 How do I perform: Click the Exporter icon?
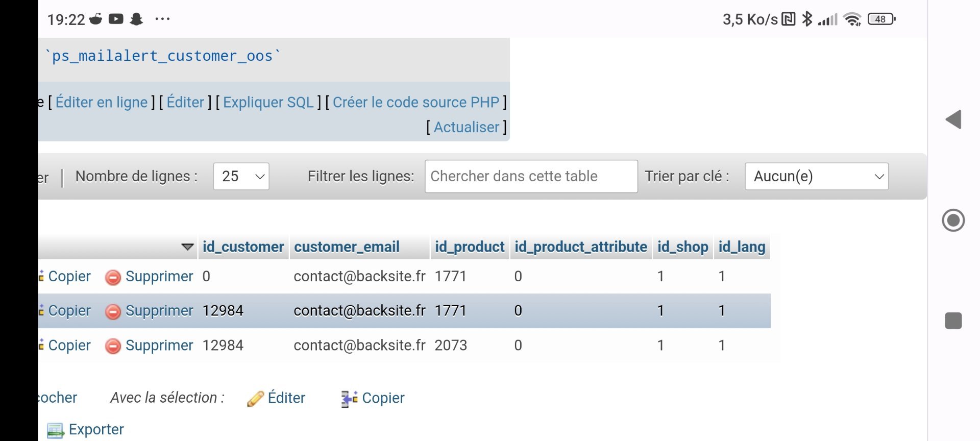pos(55,430)
